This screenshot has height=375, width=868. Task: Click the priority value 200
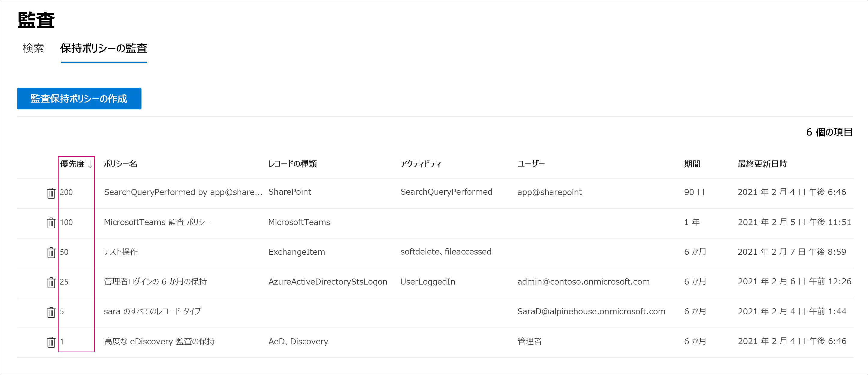pos(66,192)
